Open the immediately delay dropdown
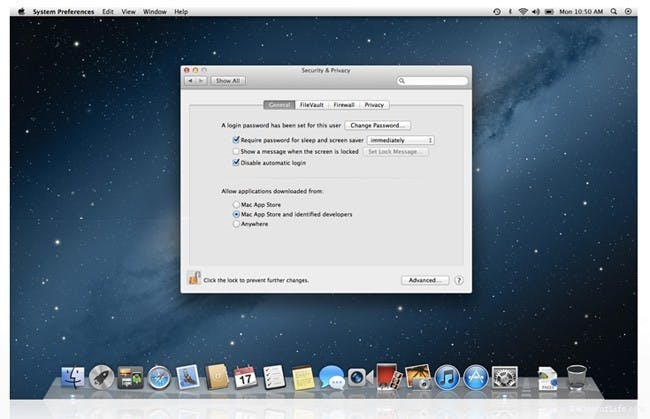This screenshot has height=419, width=650. [400, 140]
